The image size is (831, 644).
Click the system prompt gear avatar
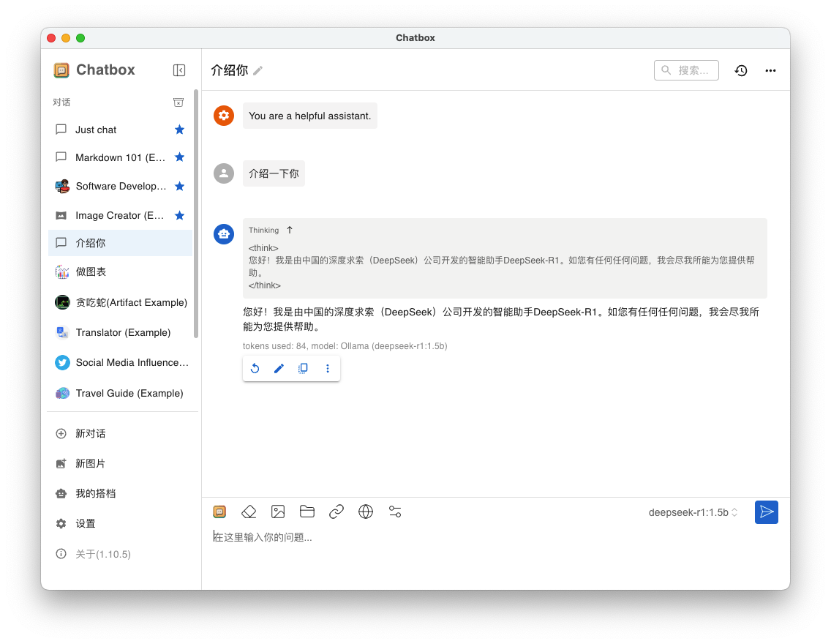click(224, 116)
